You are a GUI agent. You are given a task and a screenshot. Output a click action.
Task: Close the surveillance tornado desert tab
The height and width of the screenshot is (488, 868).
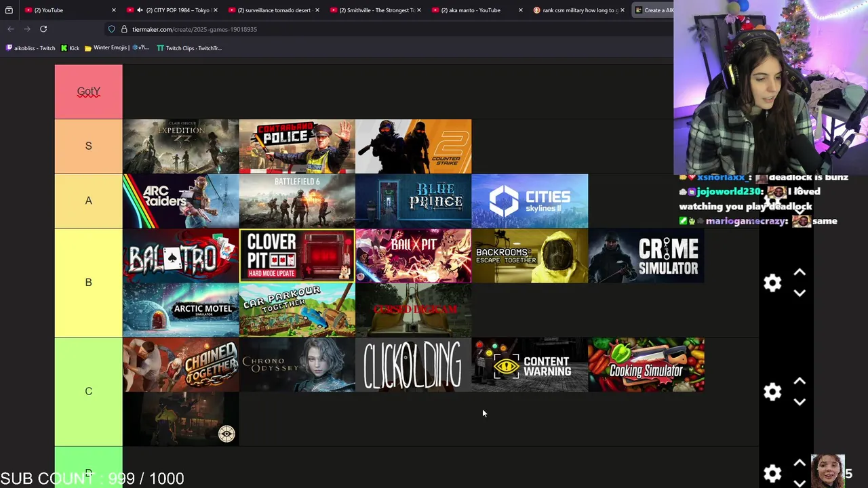[317, 10]
